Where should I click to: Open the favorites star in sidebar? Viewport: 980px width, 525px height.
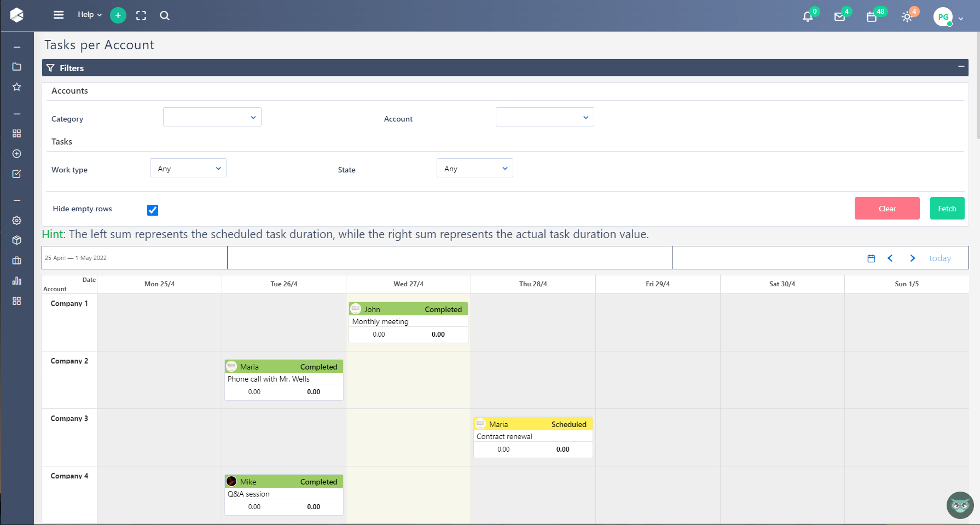pos(17,86)
